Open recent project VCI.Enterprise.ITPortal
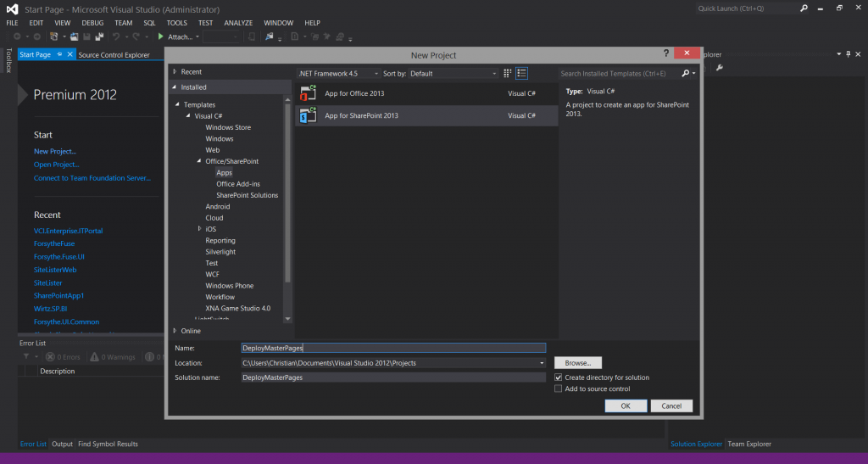Viewport: 868px width, 464px height. point(68,231)
